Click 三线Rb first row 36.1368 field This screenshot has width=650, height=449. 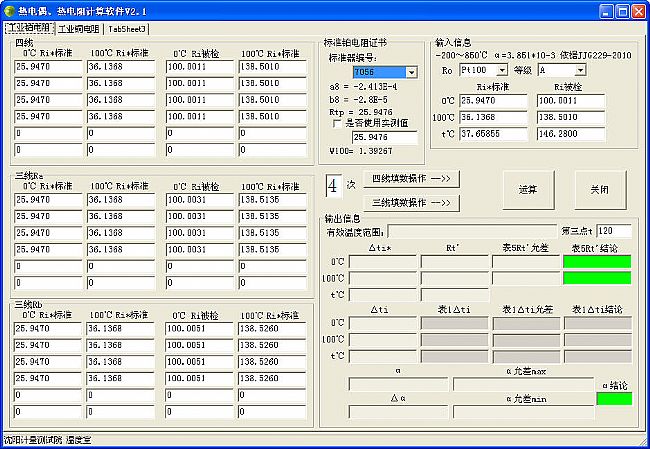(x=120, y=329)
